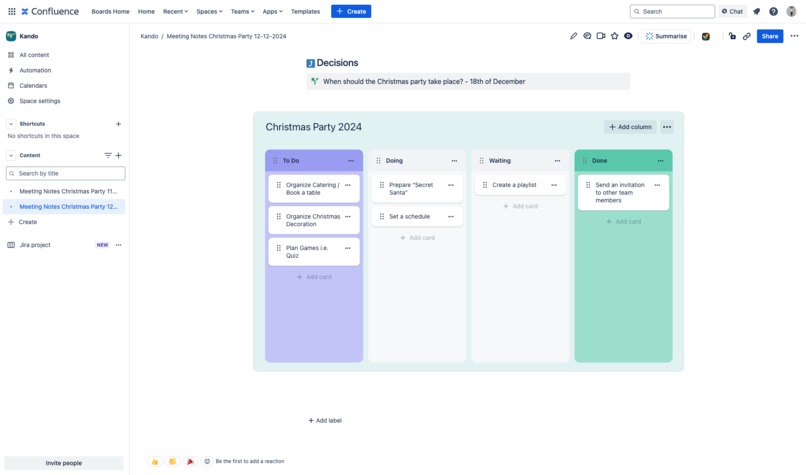Open menu for Organize Catering card
This screenshot has height=475, width=806.
348,185
